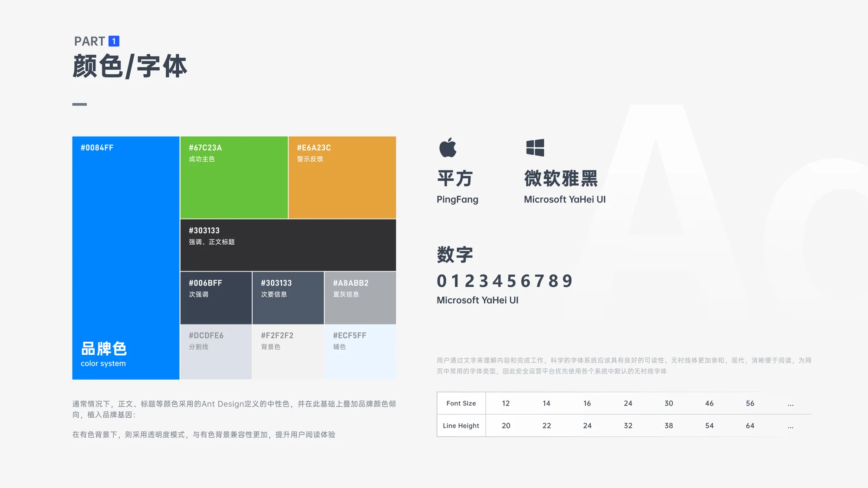
Task: Choose the #F2F2F2 背景色 swatch
Action: coord(288,352)
